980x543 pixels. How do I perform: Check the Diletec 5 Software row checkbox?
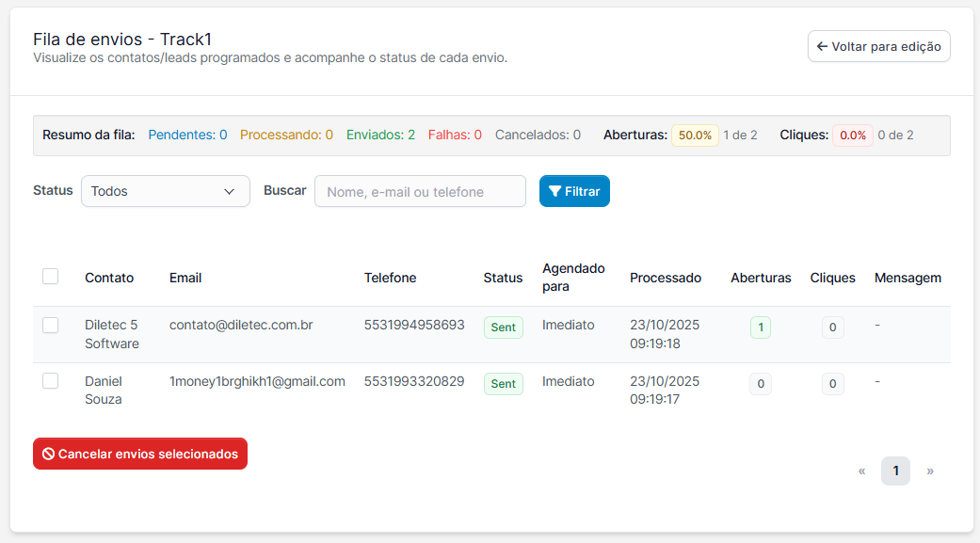tap(51, 326)
